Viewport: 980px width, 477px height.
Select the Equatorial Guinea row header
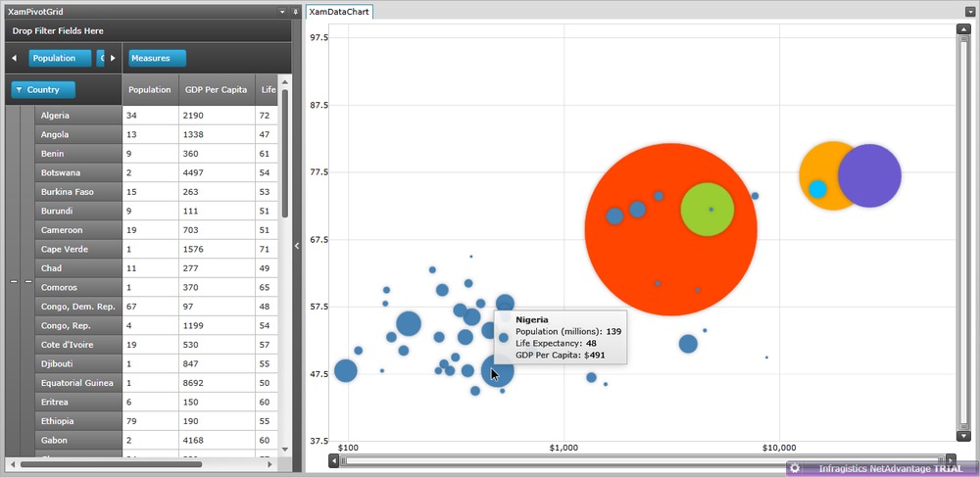coord(78,383)
